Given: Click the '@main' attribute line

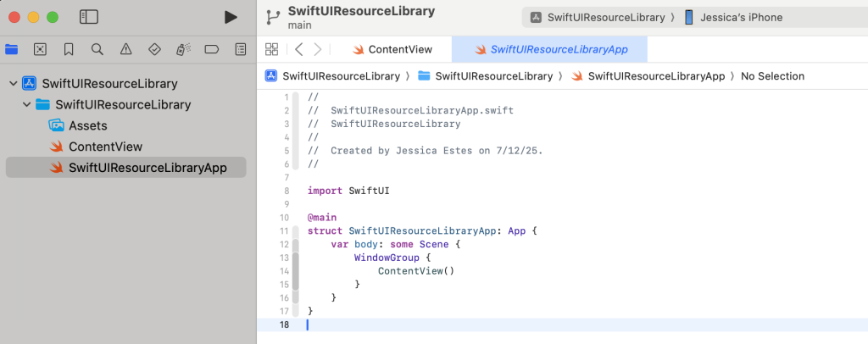Looking at the screenshot, I should [322, 218].
